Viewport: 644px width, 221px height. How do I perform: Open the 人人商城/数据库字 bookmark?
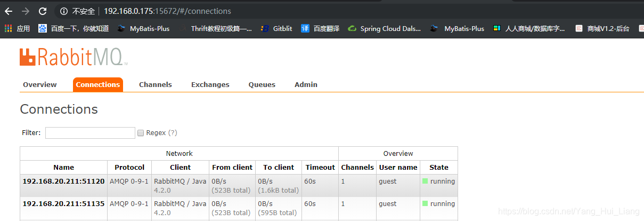click(x=529, y=29)
